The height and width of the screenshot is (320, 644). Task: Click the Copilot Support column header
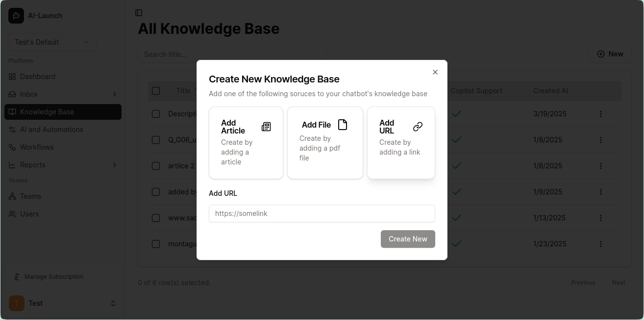tap(476, 91)
